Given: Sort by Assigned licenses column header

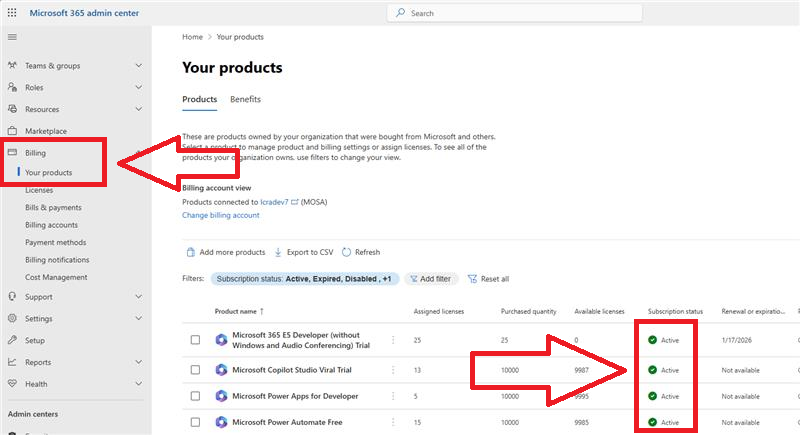Looking at the screenshot, I should [438, 311].
